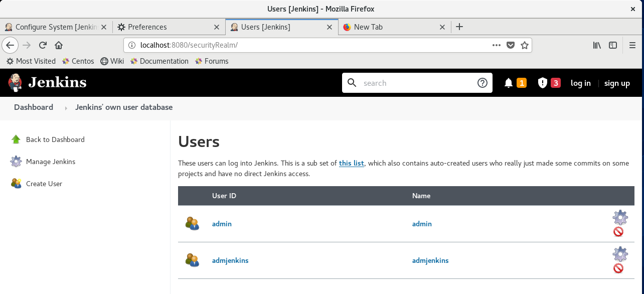
Task: Click the user avatar icon for admjenkins
Action: [x=192, y=260]
